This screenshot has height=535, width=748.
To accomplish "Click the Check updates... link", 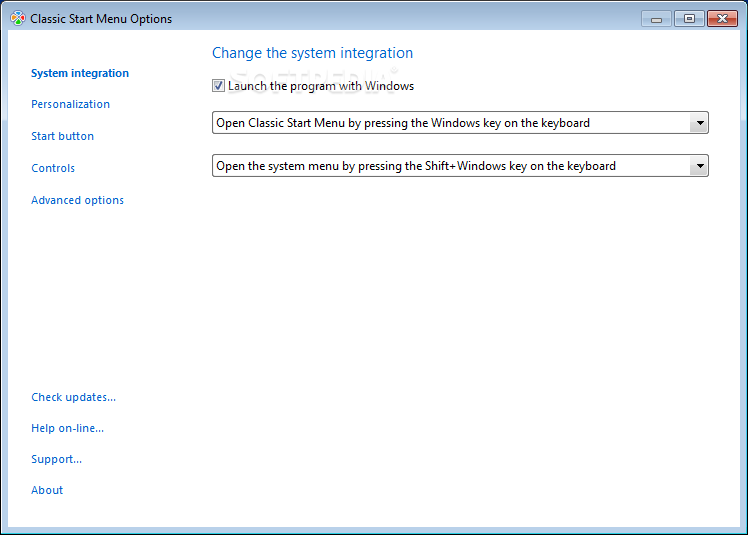I will (x=73, y=397).
